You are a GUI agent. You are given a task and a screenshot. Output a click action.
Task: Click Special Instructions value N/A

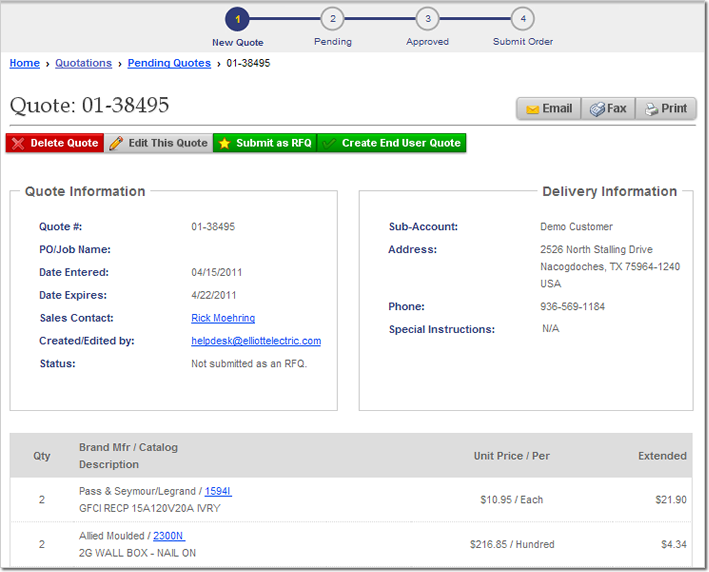pyautogui.click(x=551, y=329)
